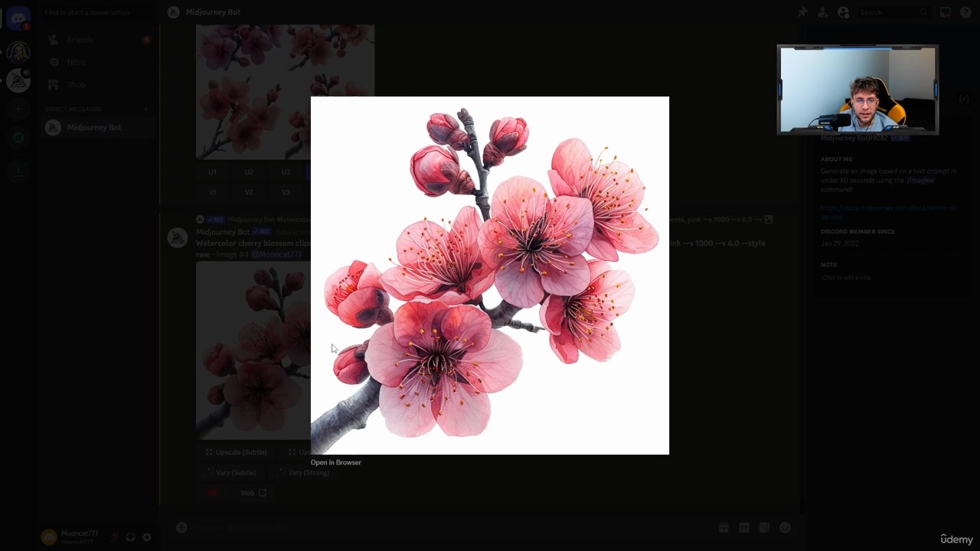Click the Midjourney Bot header title
Image resolution: width=980 pixels, height=551 pixels.
(x=213, y=12)
